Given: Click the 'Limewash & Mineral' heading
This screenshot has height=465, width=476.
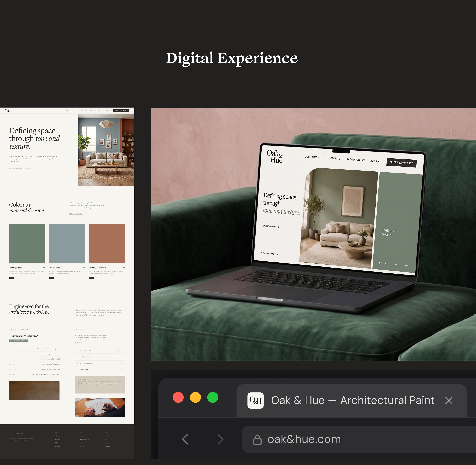Looking at the screenshot, I should (x=23, y=336).
